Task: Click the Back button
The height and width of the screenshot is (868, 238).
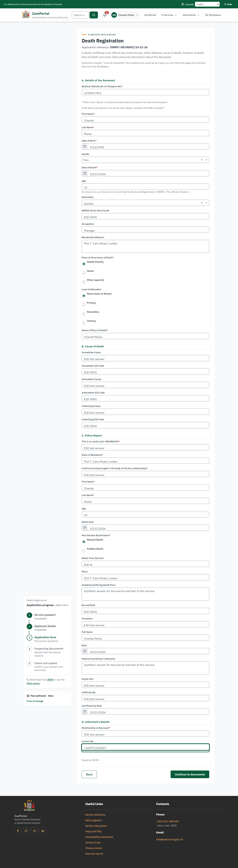Action: point(89,774)
